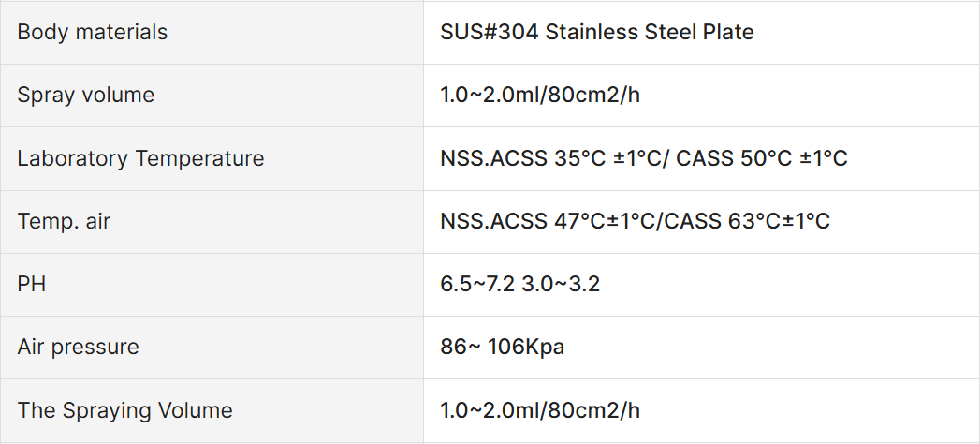This screenshot has width=980, height=444.
Task: Select the SUS#304 Stainless Steel Plate value
Action: [x=597, y=32]
